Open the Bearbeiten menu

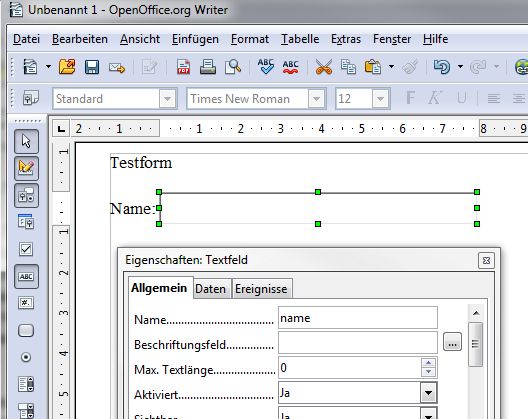(80, 39)
